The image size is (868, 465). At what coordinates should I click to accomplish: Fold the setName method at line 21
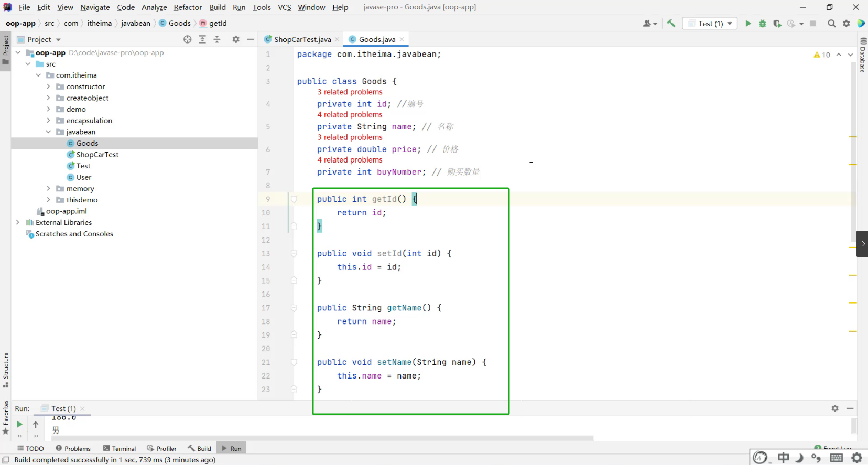coord(294,362)
